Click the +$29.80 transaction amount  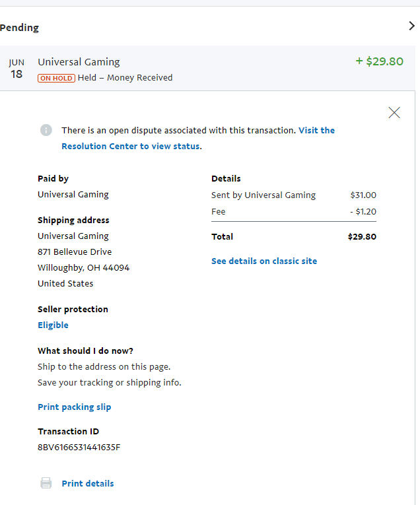click(380, 61)
